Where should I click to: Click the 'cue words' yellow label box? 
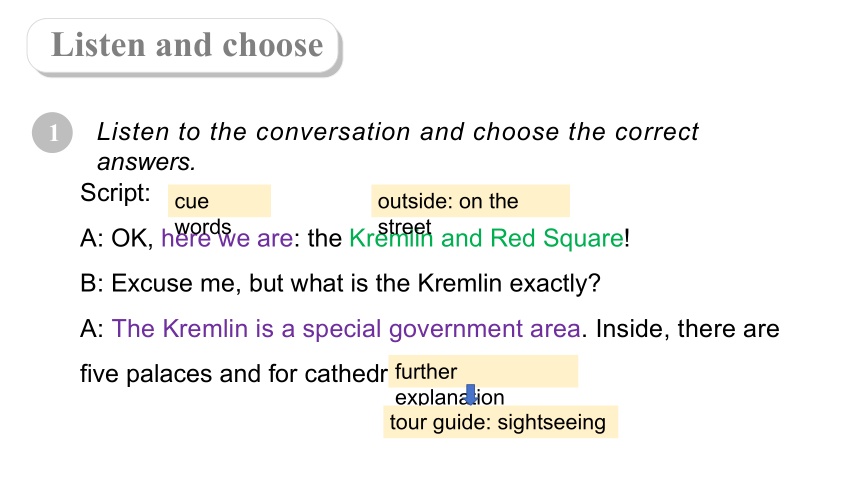coord(219,201)
